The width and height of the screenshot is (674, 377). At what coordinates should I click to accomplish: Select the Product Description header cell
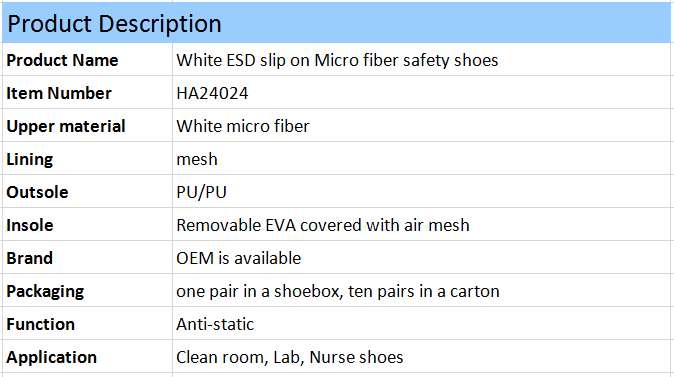point(337,23)
